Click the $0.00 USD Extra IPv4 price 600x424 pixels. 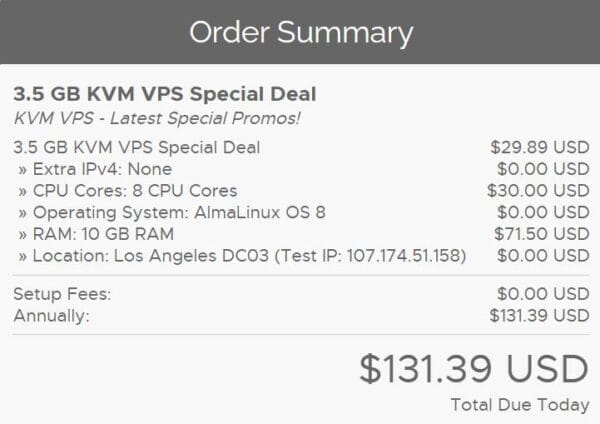click(x=543, y=169)
